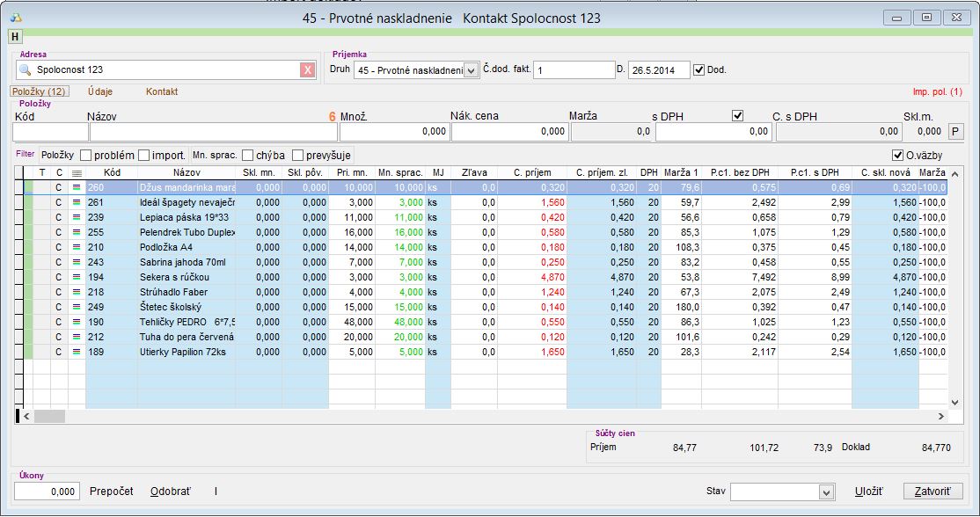Click the P button next to Skl.m.
980x517 pixels.
955,131
